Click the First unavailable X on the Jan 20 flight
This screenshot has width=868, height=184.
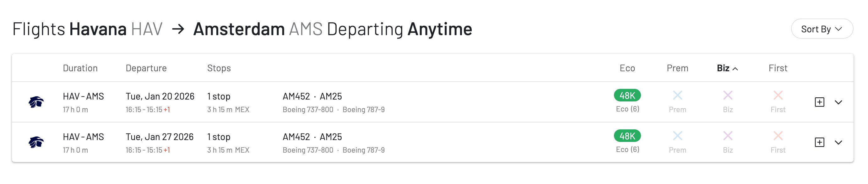pyautogui.click(x=778, y=96)
